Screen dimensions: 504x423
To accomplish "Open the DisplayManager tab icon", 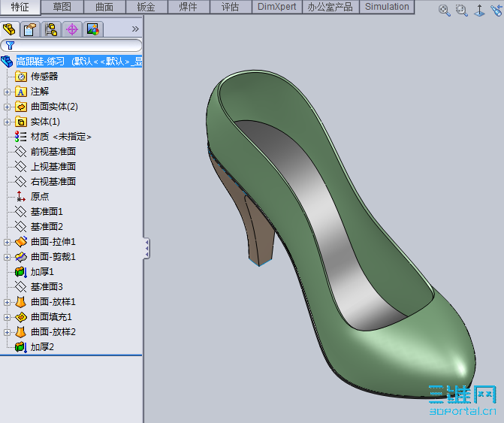I will click(92, 29).
